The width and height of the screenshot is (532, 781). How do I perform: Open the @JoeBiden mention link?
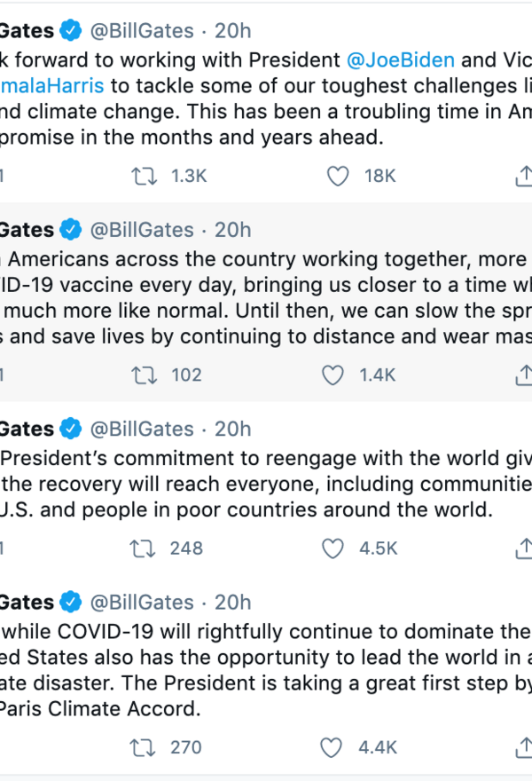[401, 60]
